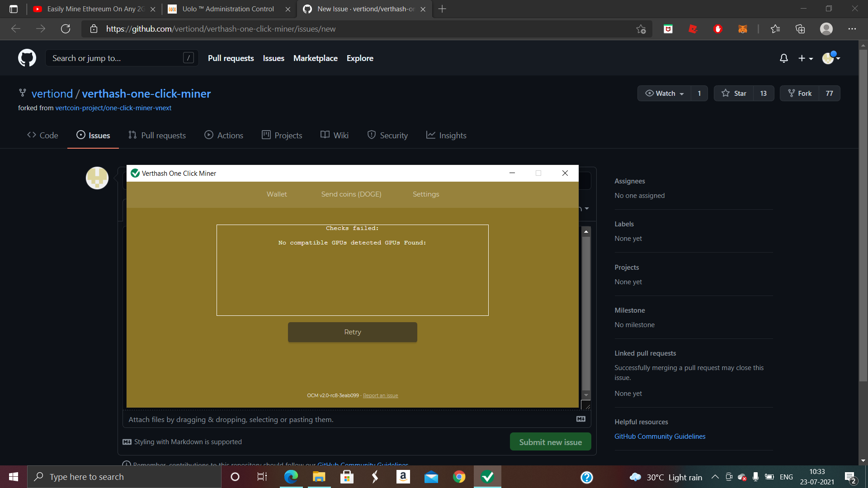
Task: Open Amazon app from taskbar
Action: (x=403, y=477)
